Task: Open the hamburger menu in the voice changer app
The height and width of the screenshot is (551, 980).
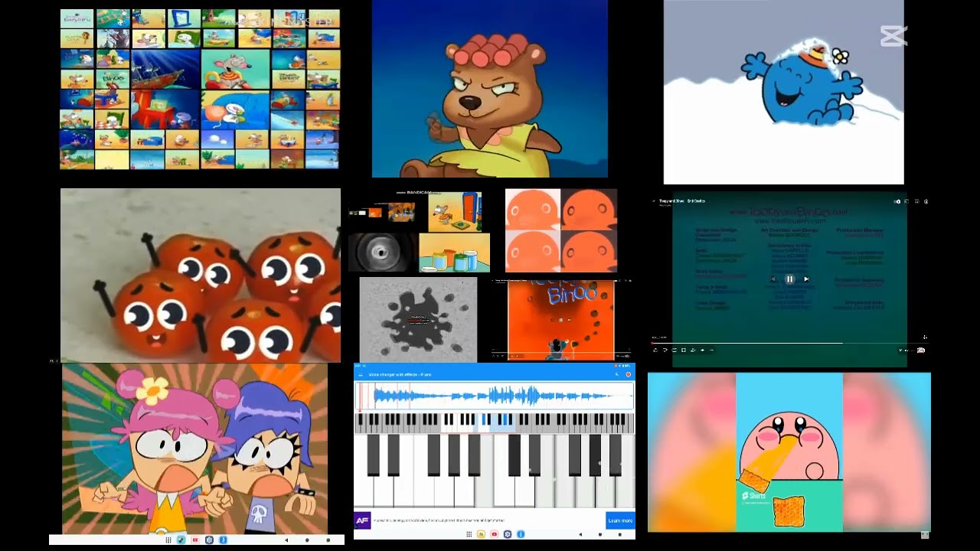Action: tap(361, 374)
